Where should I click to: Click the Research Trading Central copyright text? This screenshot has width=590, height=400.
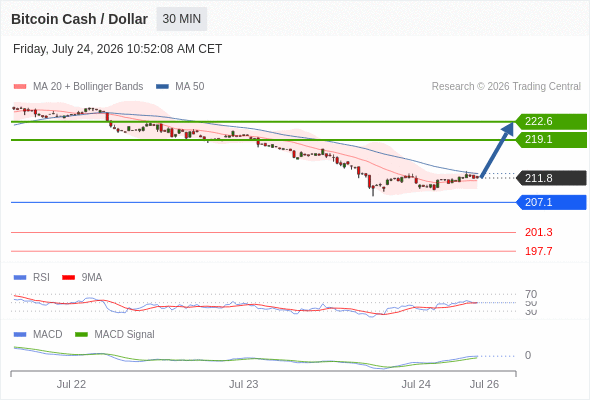506,87
